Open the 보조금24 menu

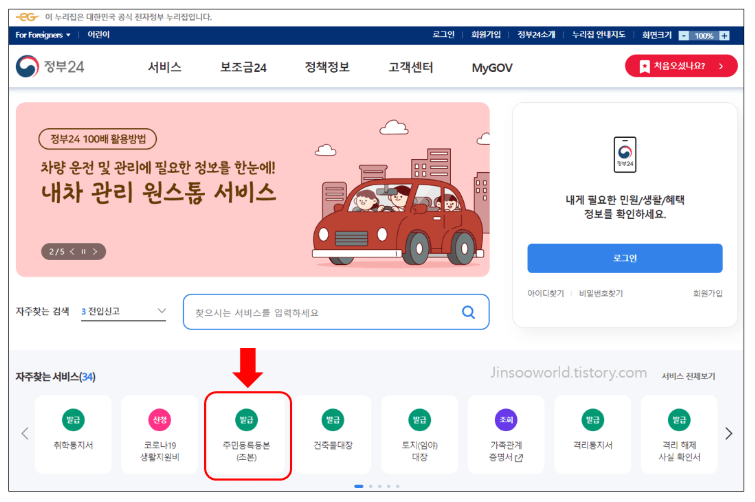click(243, 67)
